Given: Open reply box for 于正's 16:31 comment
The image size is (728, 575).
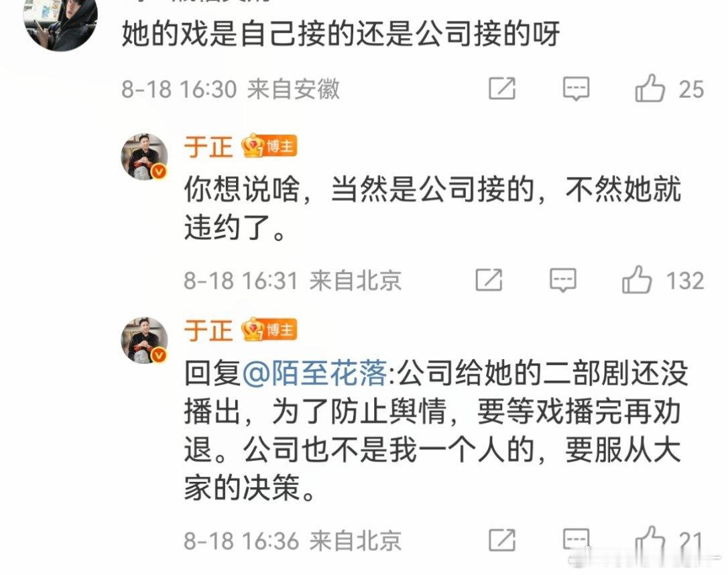Looking at the screenshot, I should pyautogui.click(x=562, y=280).
